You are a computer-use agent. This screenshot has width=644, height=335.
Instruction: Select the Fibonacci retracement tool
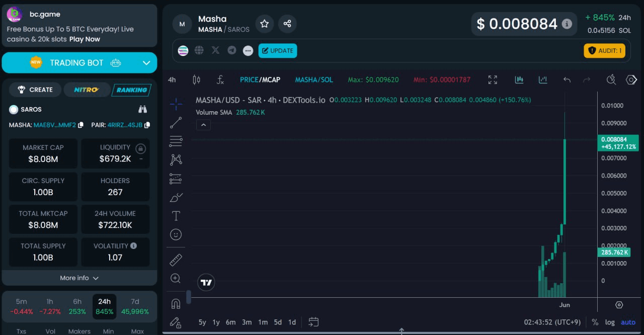point(176,141)
